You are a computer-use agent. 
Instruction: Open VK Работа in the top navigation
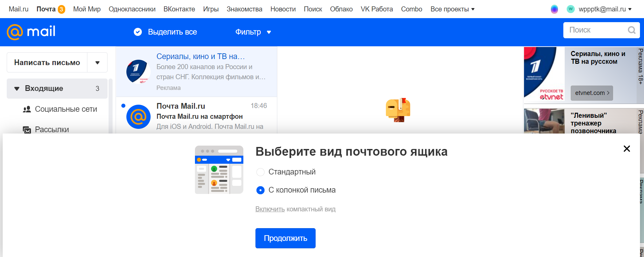coord(377,9)
